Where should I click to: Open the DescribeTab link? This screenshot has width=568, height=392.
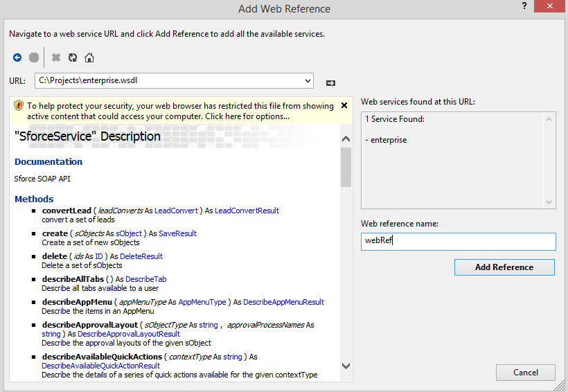pos(145,279)
